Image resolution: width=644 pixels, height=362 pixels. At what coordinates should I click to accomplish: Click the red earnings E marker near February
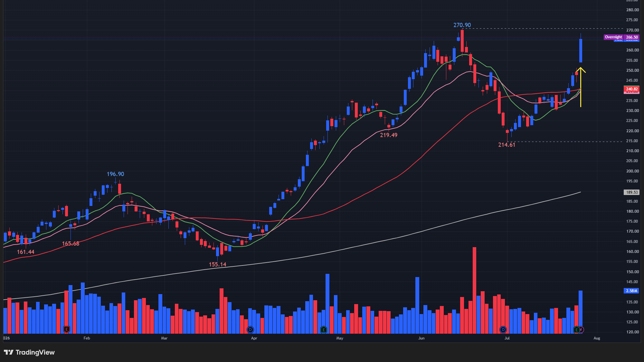pos(67,329)
